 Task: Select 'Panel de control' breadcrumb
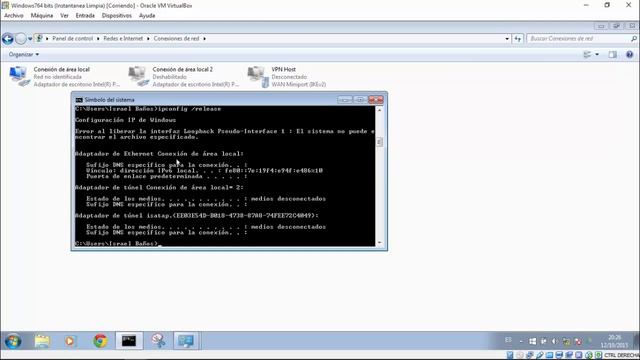[72, 38]
